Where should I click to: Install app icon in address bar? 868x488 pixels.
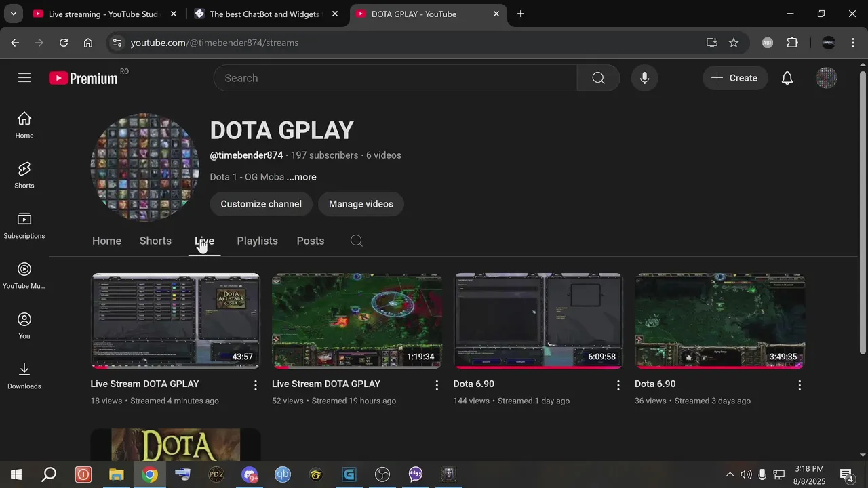coord(711,43)
